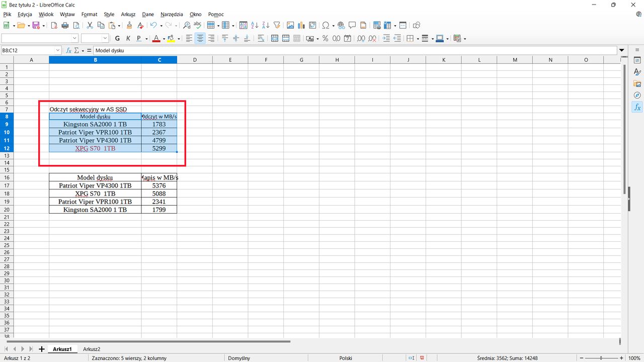Image resolution: width=644 pixels, height=362 pixels.
Task: Open the sidebar Functions fx icon
Action: 637,107
